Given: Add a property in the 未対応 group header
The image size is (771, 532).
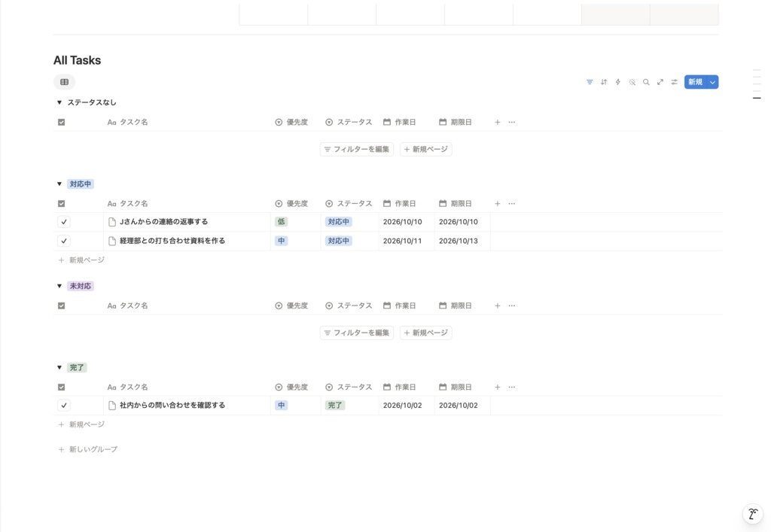Looking at the screenshot, I should (497, 306).
